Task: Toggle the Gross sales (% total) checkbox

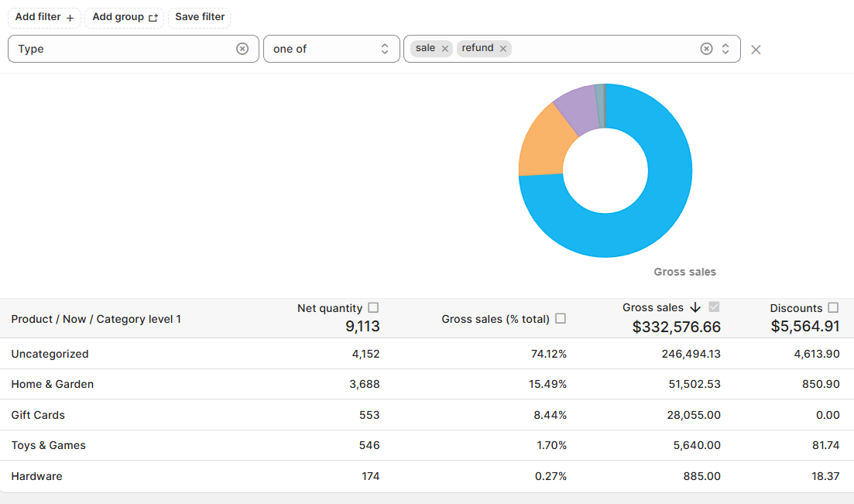Action: click(561, 318)
